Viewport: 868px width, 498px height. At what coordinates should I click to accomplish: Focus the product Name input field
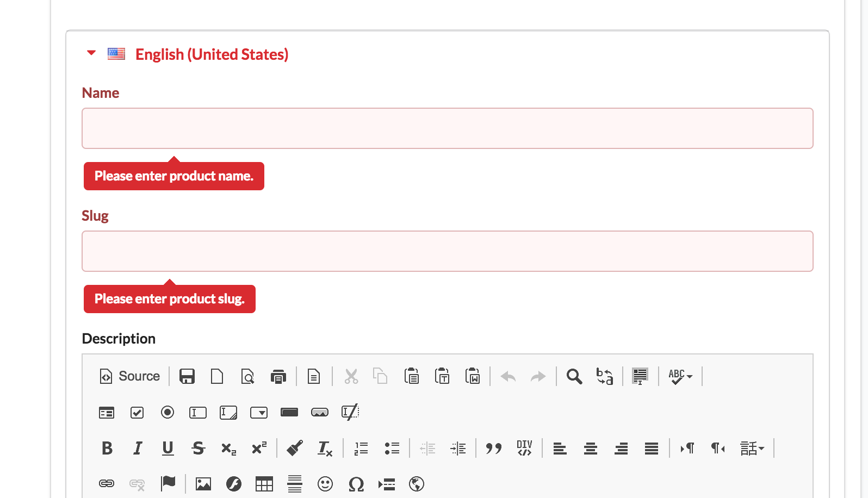[448, 128]
